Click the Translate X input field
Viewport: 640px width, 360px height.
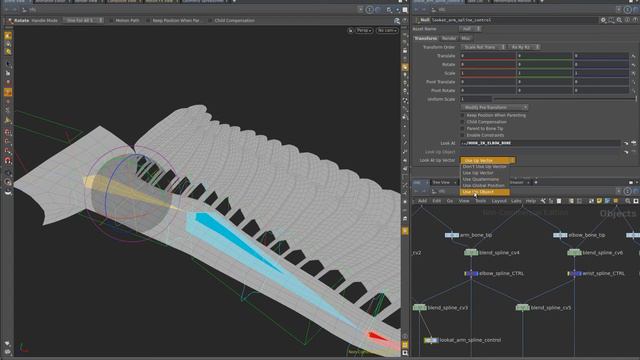pyautogui.click(x=488, y=56)
